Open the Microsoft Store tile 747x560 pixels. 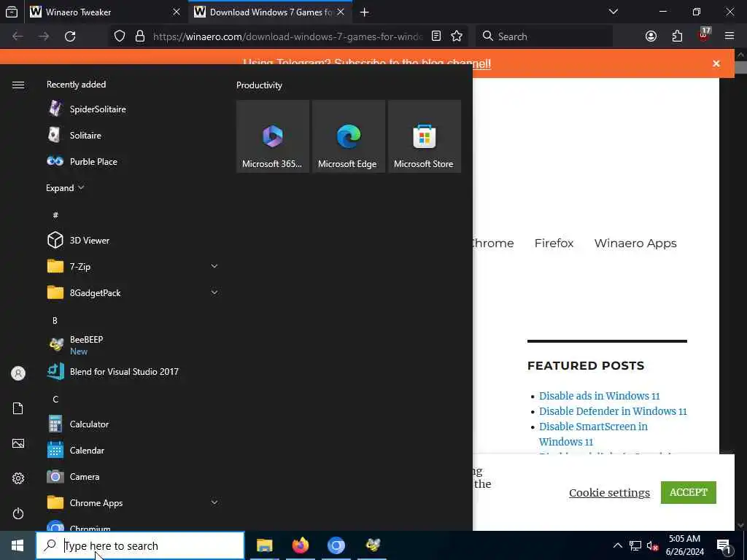click(x=425, y=136)
